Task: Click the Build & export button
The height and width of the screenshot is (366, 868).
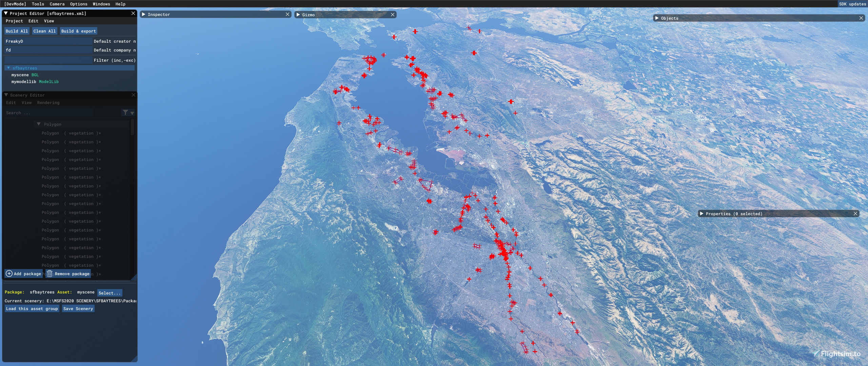Action: (x=79, y=31)
